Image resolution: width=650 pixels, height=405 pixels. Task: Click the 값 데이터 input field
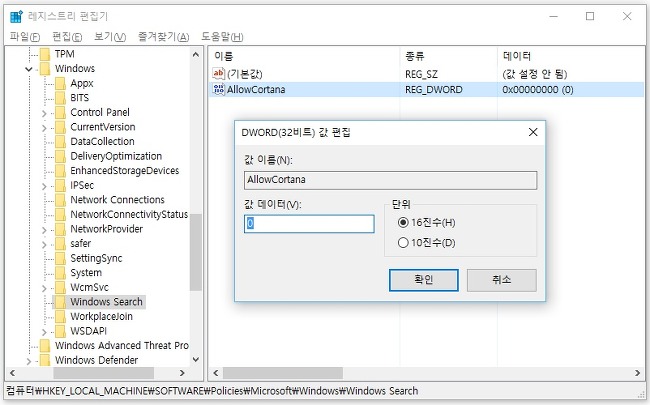309,224
